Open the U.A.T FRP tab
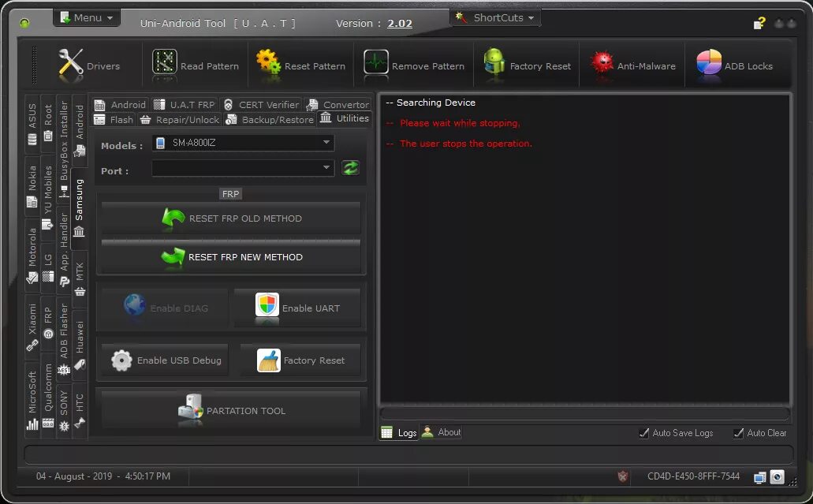The height and width of the screenshot is (504, 813). pyautogui.click(x=185, y=105)
